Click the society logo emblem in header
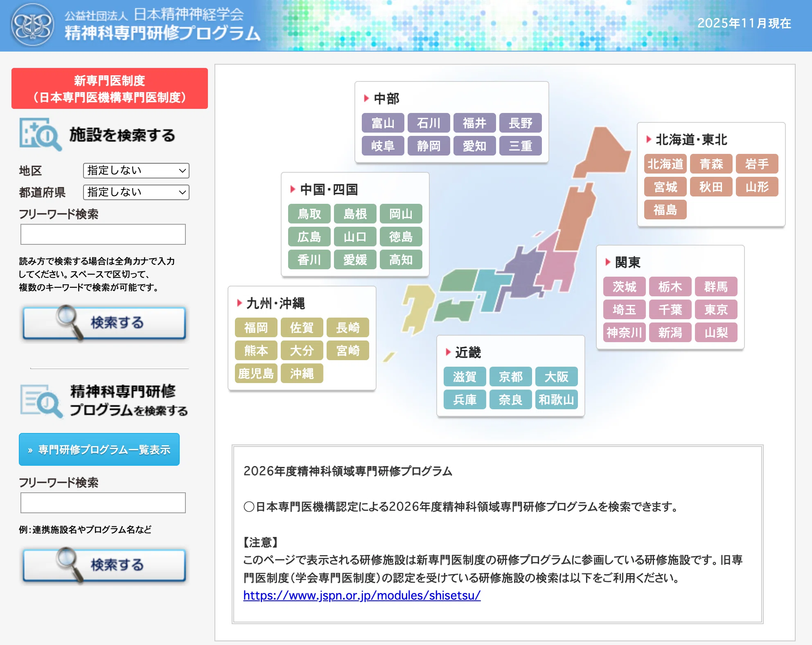The image size is (812, 645). [x=33, y=25]
